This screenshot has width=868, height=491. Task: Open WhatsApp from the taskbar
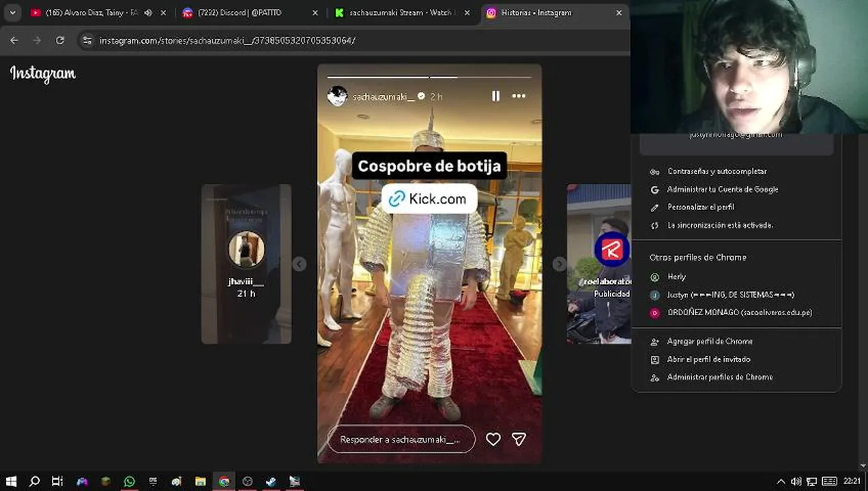129,481
